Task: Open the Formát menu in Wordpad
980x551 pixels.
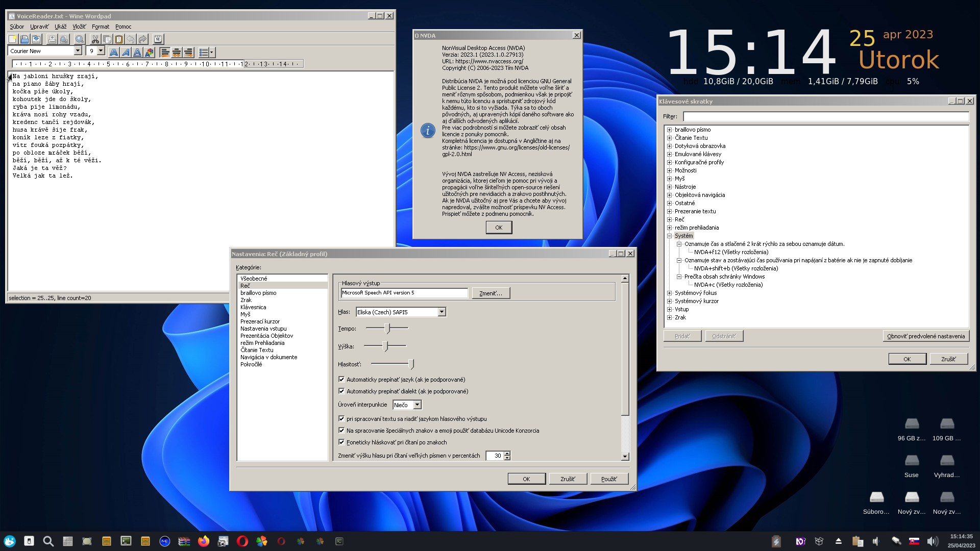Action: click(x=101, y=27)
